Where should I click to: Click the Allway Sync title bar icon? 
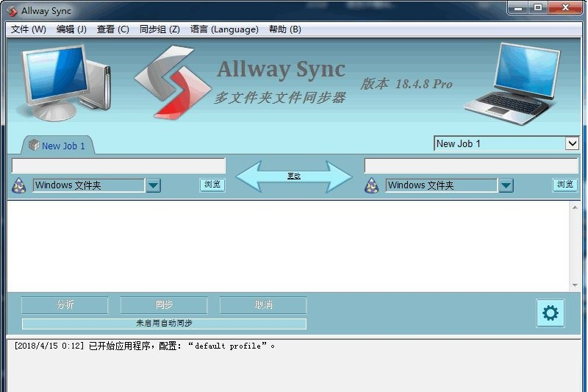click(x=12, y=11)
